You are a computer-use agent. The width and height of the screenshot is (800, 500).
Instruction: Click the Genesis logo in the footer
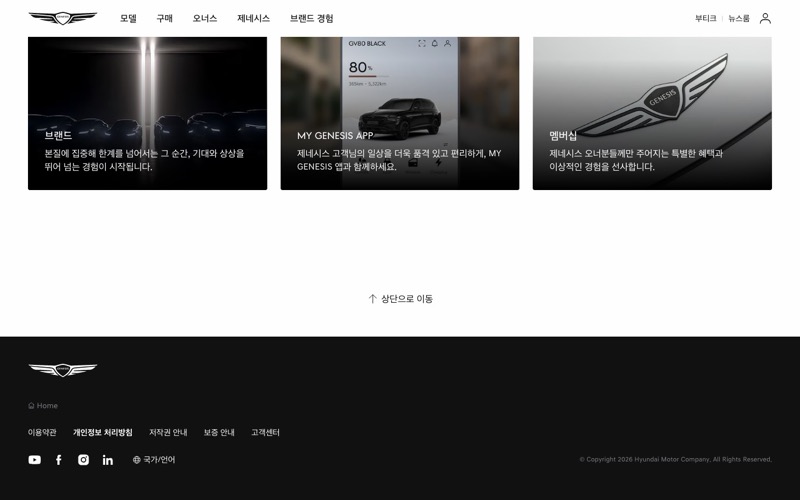(x=63, y=370)
